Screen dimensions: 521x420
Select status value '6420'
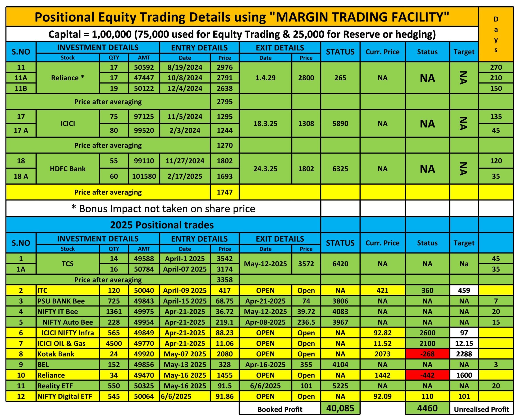click(340, 264)
